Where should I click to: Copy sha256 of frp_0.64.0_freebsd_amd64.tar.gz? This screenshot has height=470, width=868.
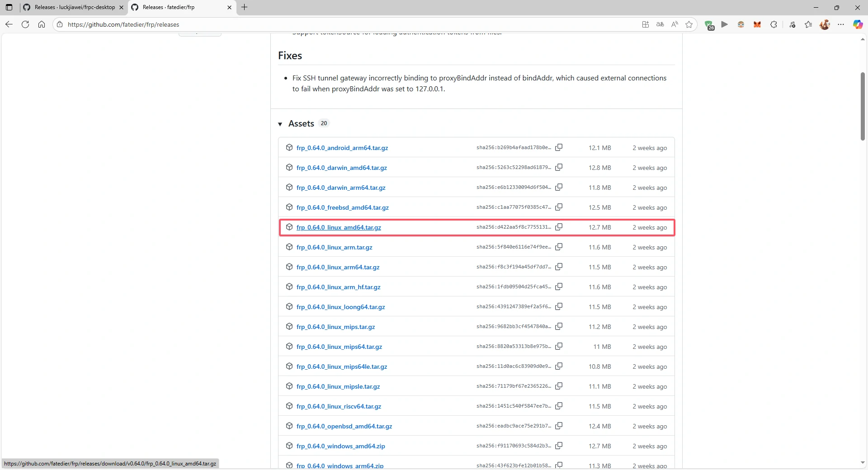[x=559, y=207]
